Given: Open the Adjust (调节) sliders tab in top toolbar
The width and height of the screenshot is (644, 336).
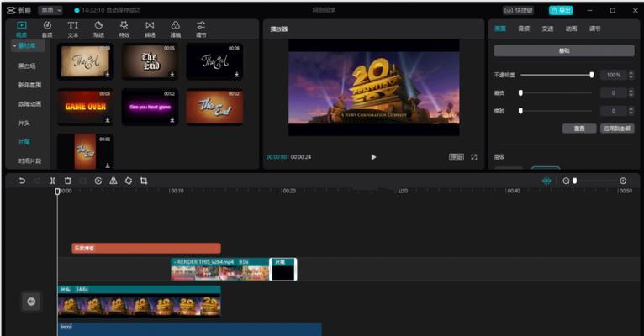Looking at the screenshot, I should click(201, 29).
